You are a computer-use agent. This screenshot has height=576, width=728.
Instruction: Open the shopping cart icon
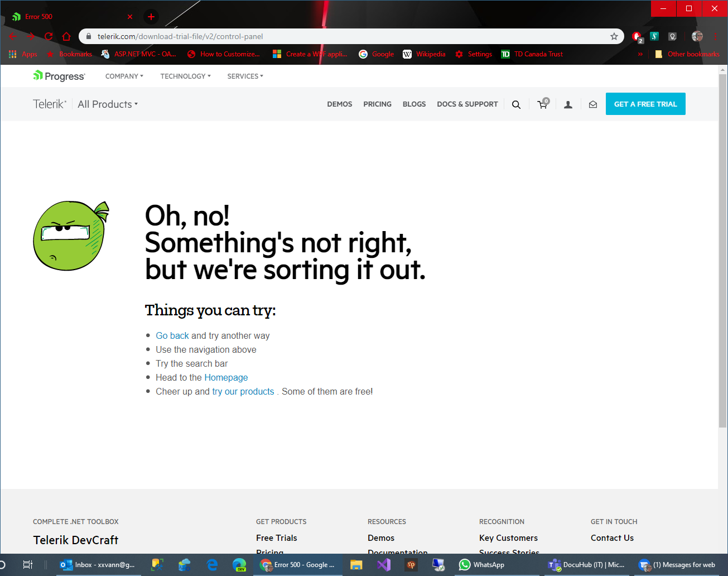pyautogui.click(x=542, y=104)
